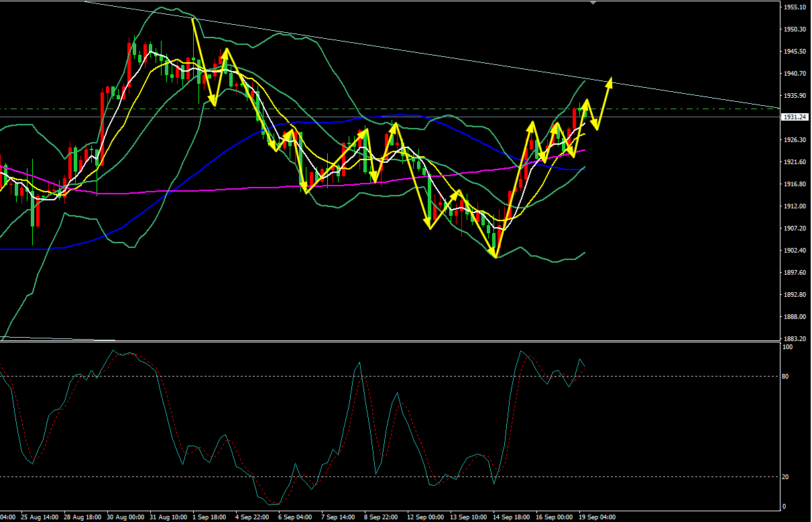
Task: Click the 1 Sep 18:00 time label
Action: click(x=209, y=517)
